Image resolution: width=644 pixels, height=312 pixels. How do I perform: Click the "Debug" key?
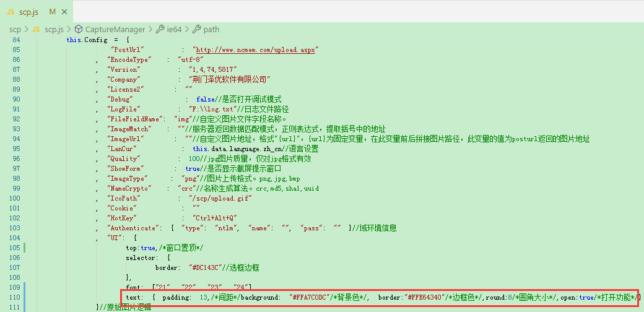pyautogui.click(x=120, y=99)
